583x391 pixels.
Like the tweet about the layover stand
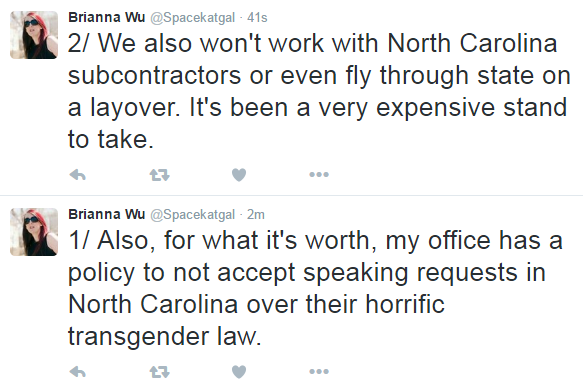pos(239,174)
